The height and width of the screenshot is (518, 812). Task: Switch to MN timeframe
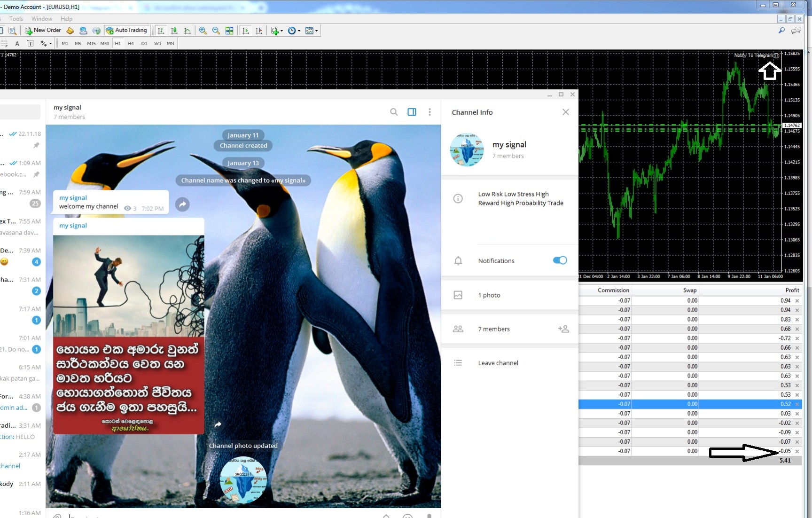pos(170,43)
